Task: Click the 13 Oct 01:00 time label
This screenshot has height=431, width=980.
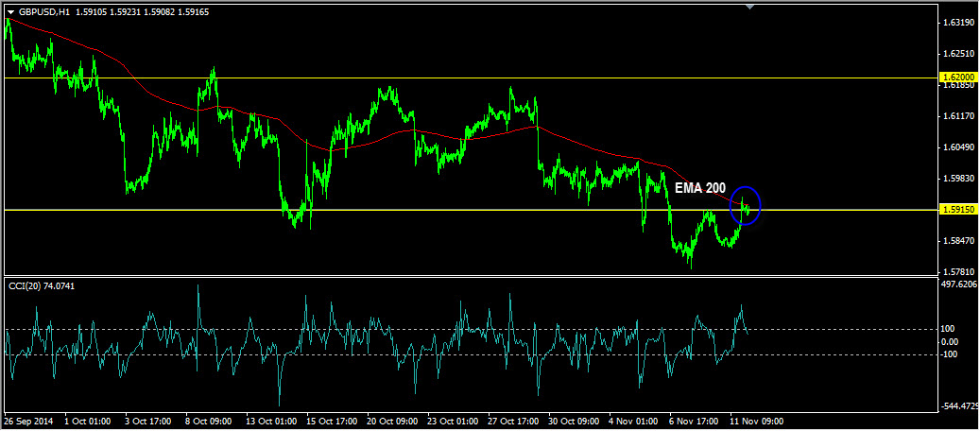Action: click(270, 421)
